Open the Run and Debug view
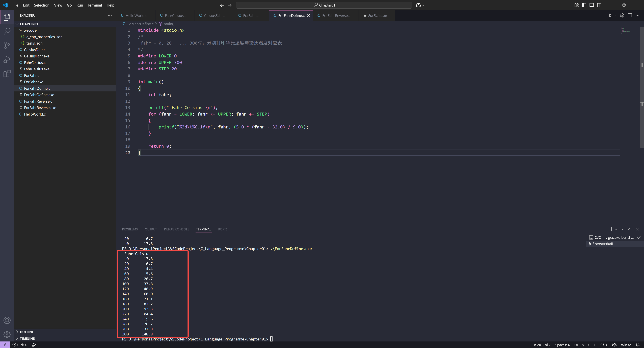This screenshot has height=348, width=644. click(7, 59)
